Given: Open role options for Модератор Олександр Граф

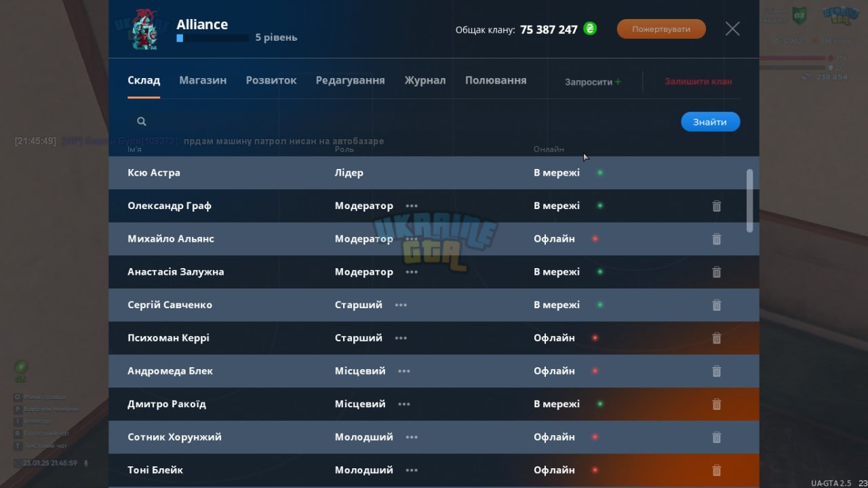Looking at the screenshot, I should click(412, 206).
